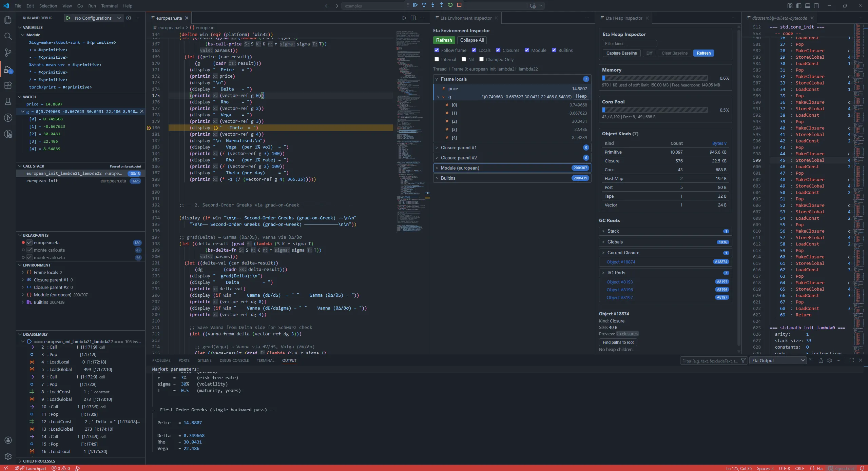Focus the Filter kinds input field
Viewport: 868px width, 471px height.
630,44
